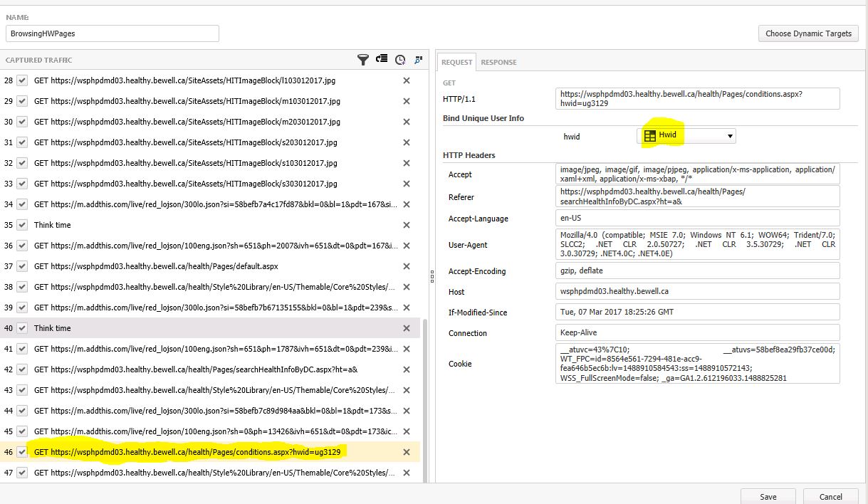Switch to the RESPONSE tab
The height and width of the screenshot is (504, 868).
tap(498, 63)
